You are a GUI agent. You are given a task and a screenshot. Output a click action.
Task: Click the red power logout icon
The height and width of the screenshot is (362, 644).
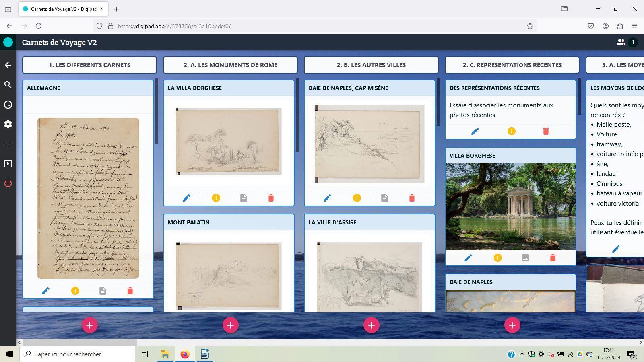tap(8, 183)
